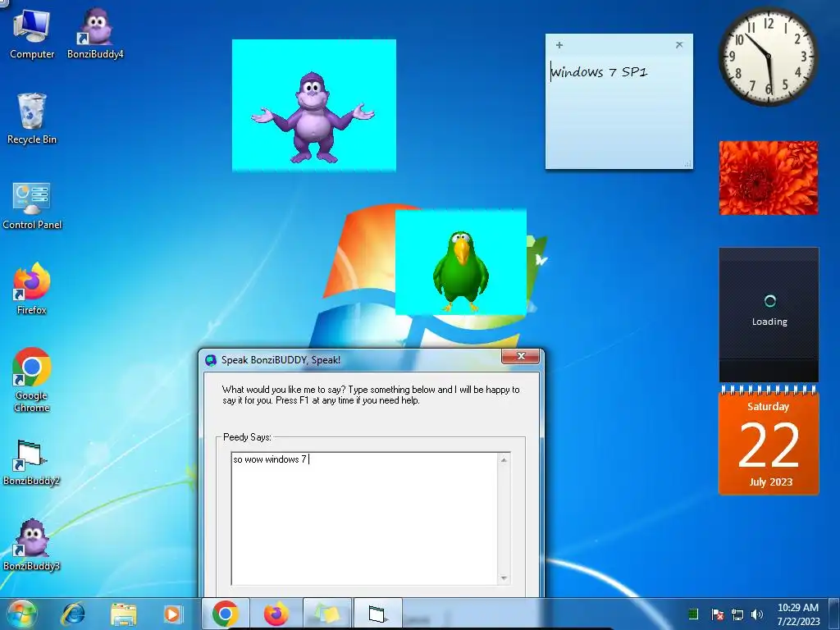The width and height of the screenshot is (840, 630).
Task: Open Internet Explorer from the taskbar
Action: (73, 614)
